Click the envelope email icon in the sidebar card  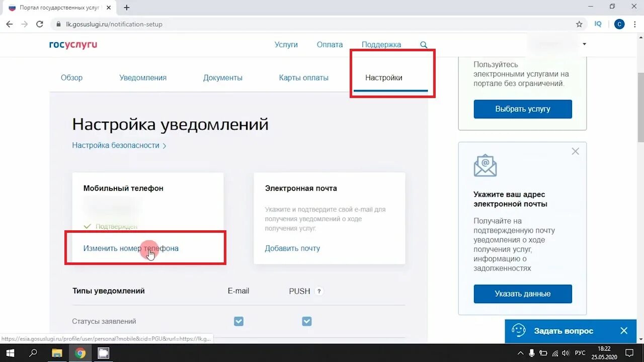click(485, 165)
